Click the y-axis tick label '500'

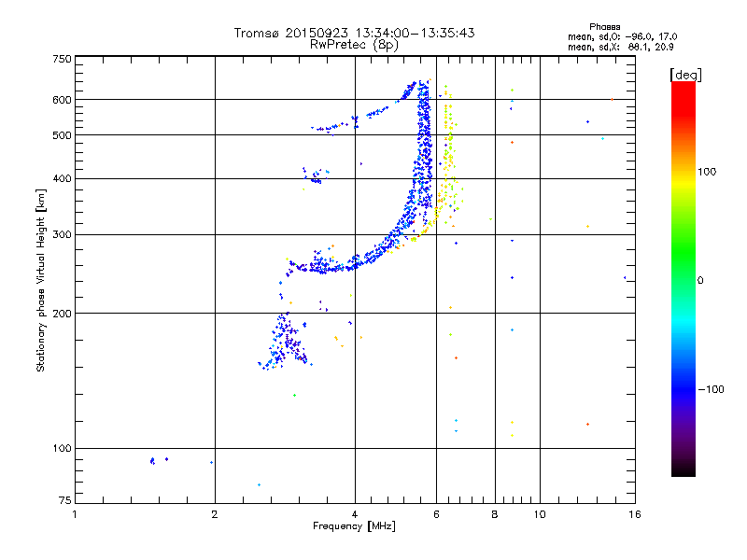tap(62, 135)
